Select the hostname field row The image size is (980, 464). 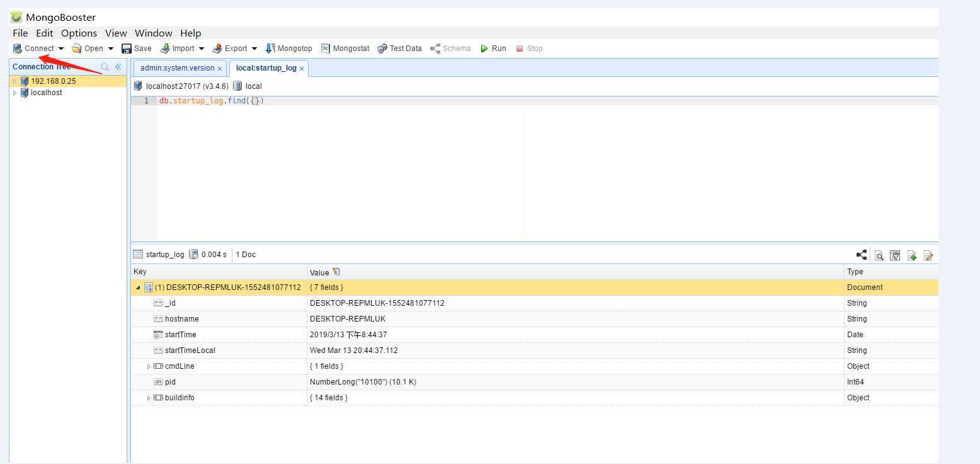(535, 319)
